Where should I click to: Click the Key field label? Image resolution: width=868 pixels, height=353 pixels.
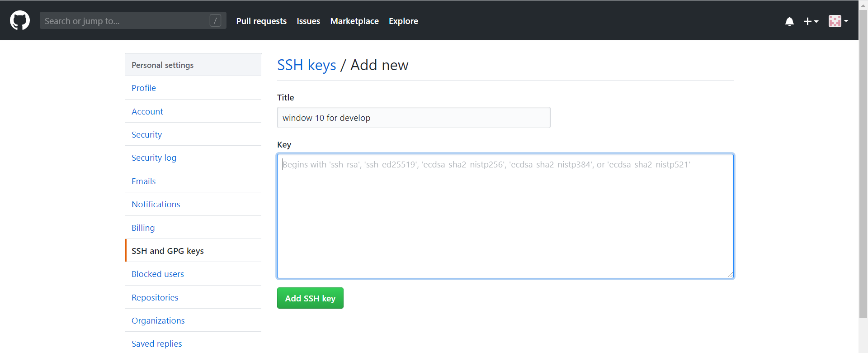click(x=284, y=145)
